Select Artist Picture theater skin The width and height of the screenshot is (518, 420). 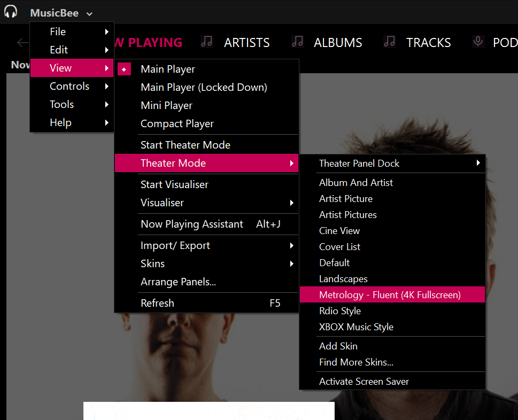pos(392,199)
